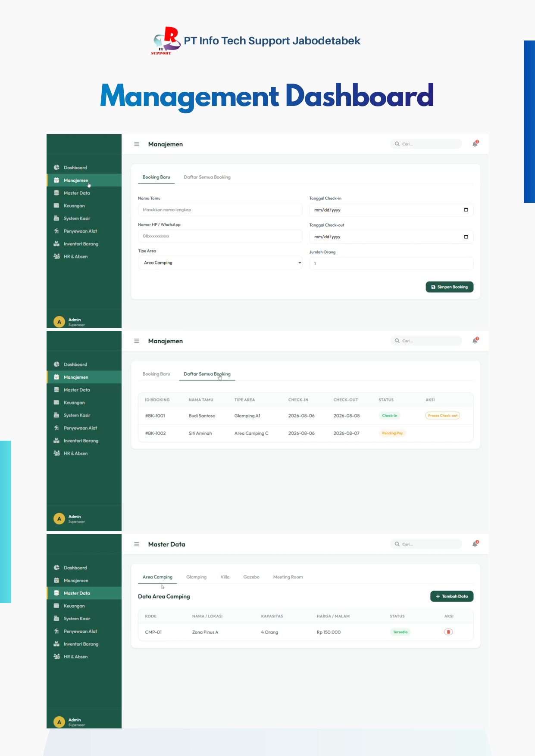Image resolution: width=535 pixels, height=756 pixels.
Task: Focus the Jumlah Orang number field
Action: point(391,264)
